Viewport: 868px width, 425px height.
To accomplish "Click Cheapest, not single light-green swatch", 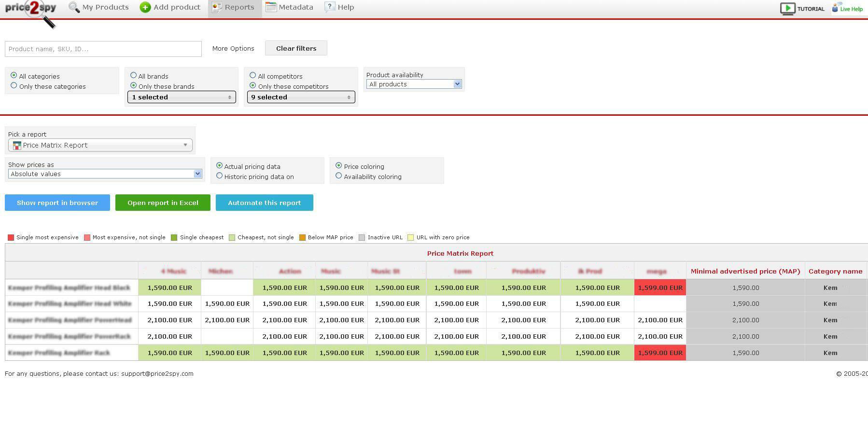I will pyautogui.click(x=232, y=237).
